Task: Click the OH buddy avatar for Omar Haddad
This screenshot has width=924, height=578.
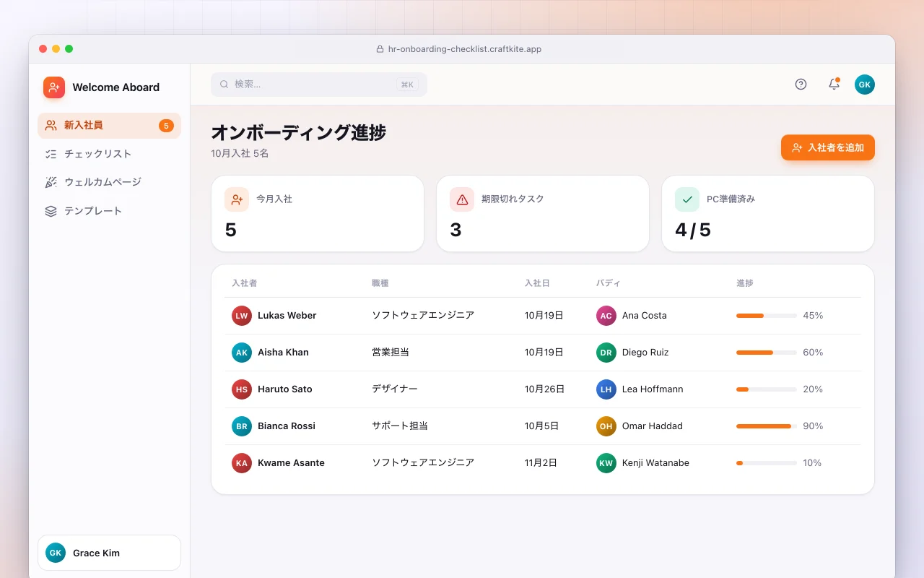Action: pos(606,426)
